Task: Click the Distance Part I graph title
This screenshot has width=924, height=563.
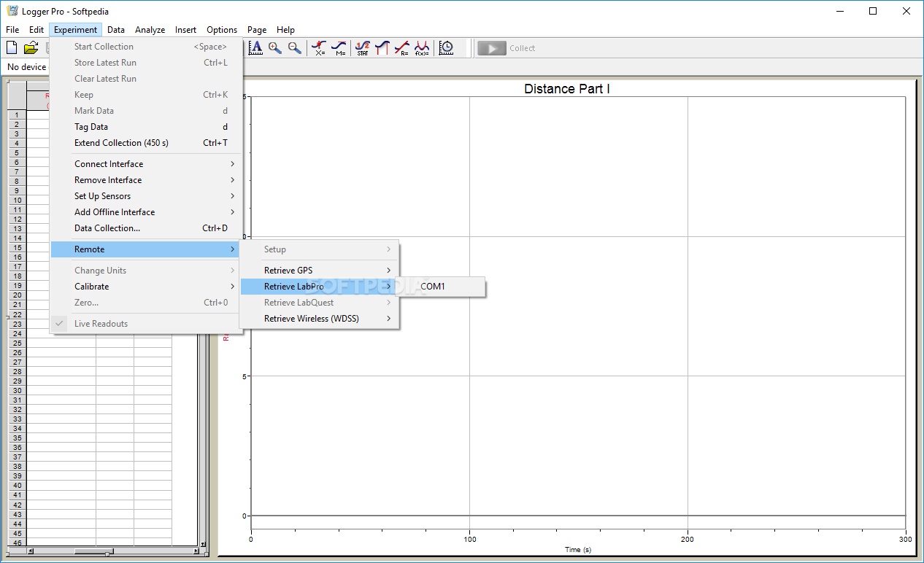Action: click(x=567, y=89)
